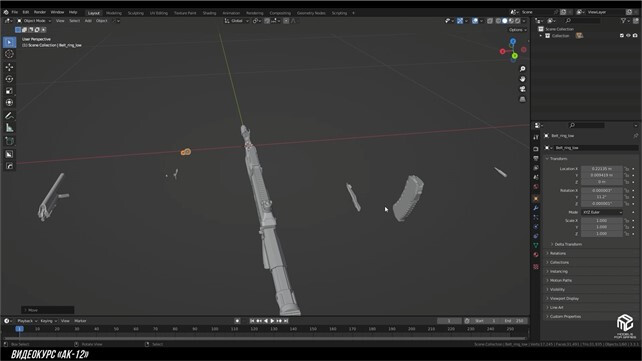Screen dimensions: 642x361
Task: Click the Play animation button
Action: 272,321
